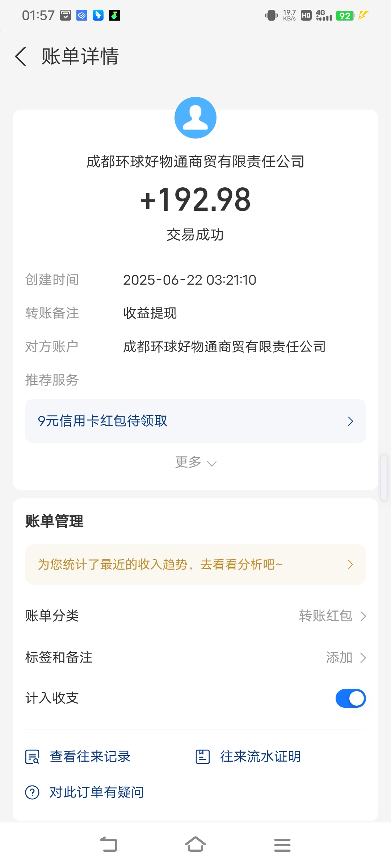View the income trend analysis banner
Viewport: 391px width, 868px height.
click(195, 565)
